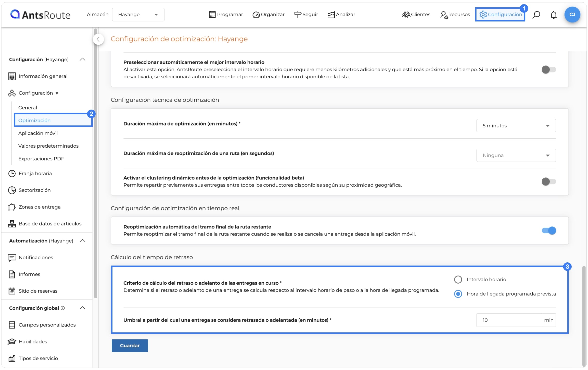Viewport: 588px width, 370px height.
Task: Go to Habilidades page
Action: (33, 342)
